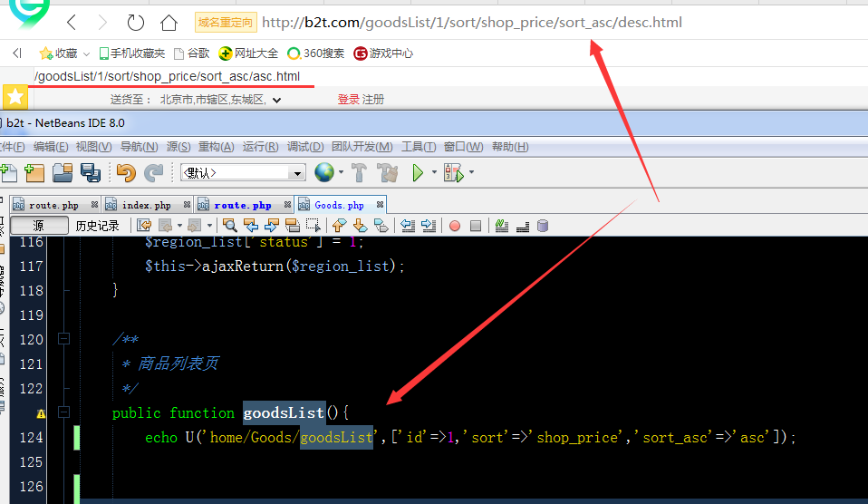Click the Save All toolbar icon
Viewport: 868px width, 504px height.
tap(90, 172)
